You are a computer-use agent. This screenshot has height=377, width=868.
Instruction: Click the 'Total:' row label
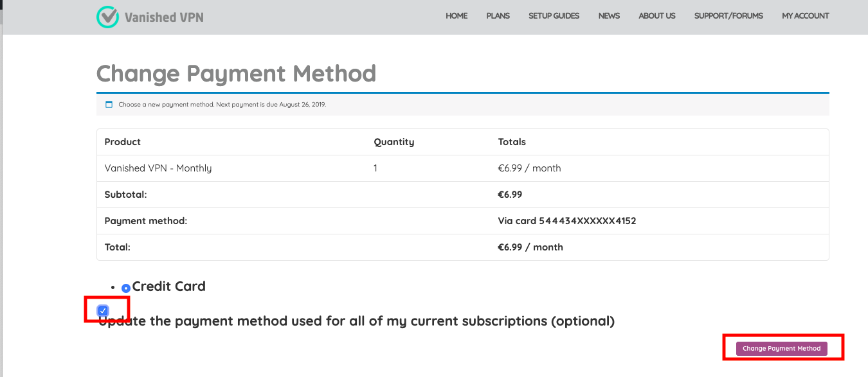(118, 247)
